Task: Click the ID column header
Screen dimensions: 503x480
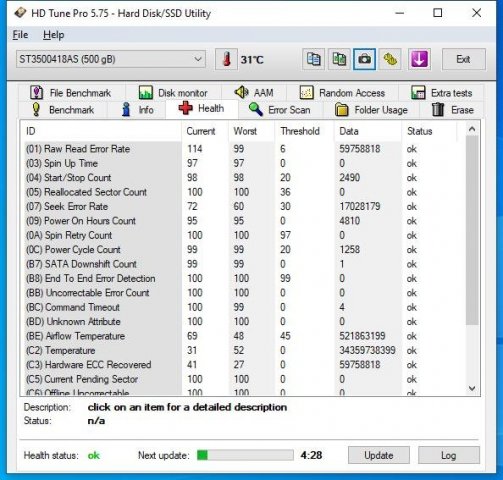Action: (101, 131)
